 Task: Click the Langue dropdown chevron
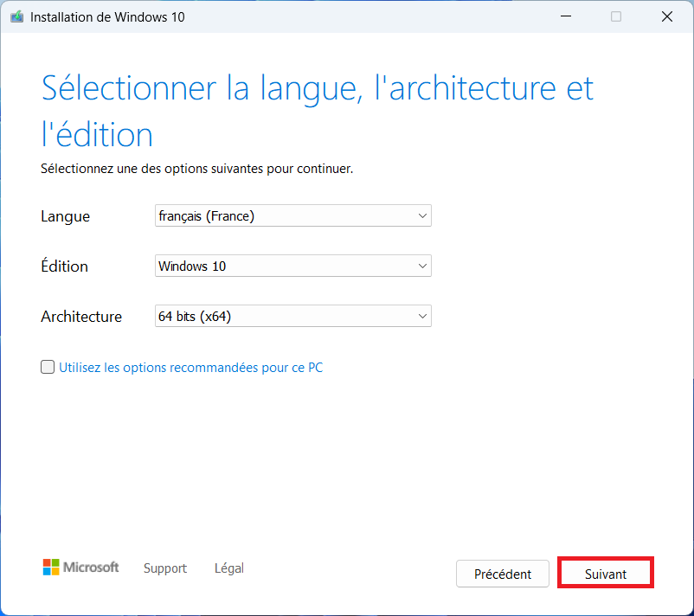pyautogui.click(x=421, y=215)
